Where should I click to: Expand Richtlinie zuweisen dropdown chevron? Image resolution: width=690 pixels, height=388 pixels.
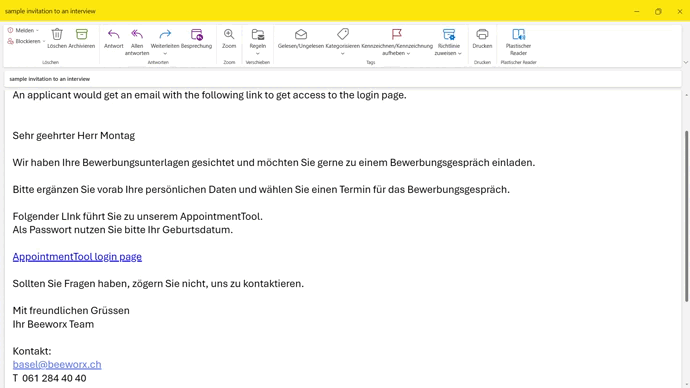coord(459,53)
